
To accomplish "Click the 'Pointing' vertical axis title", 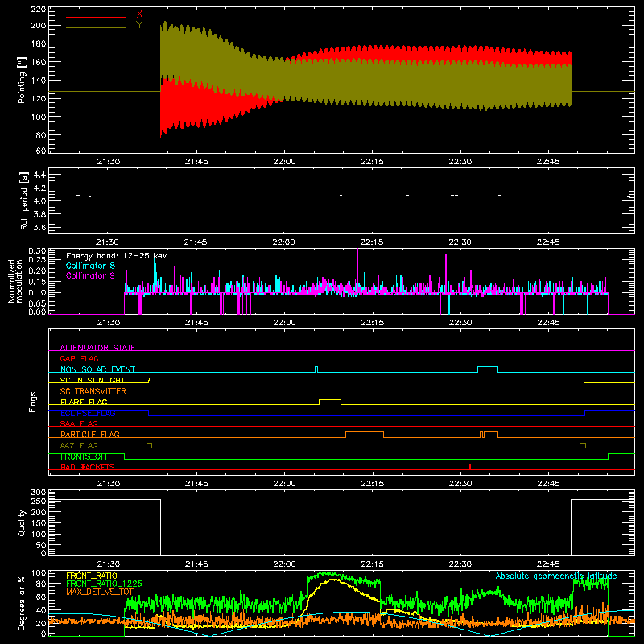I will pyautogui.click(x=21, y=80).
